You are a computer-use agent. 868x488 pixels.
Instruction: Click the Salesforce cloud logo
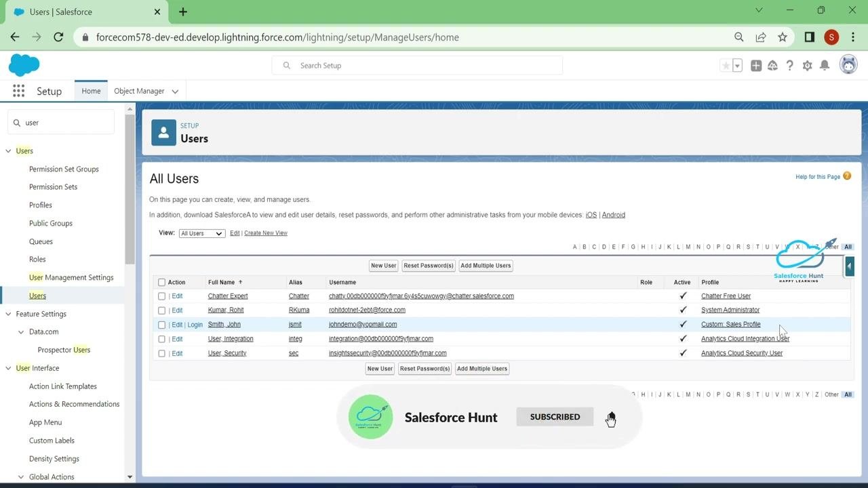tap(24, 66)
